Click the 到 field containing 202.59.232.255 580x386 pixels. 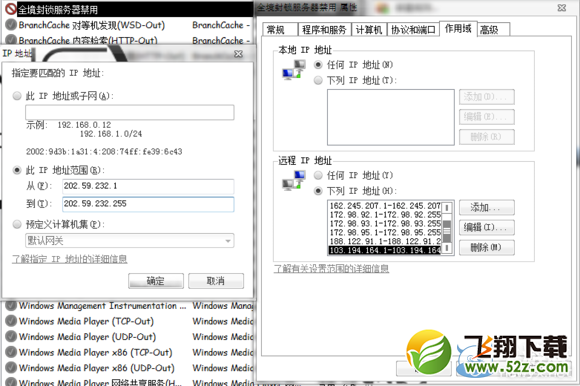(x=148, y=204)
